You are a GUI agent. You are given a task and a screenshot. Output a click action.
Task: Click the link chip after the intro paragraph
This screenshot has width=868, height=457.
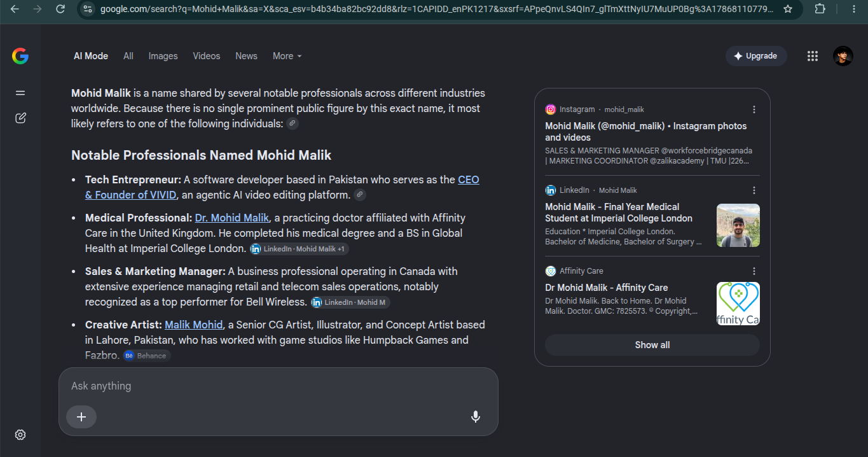(293, 123)
